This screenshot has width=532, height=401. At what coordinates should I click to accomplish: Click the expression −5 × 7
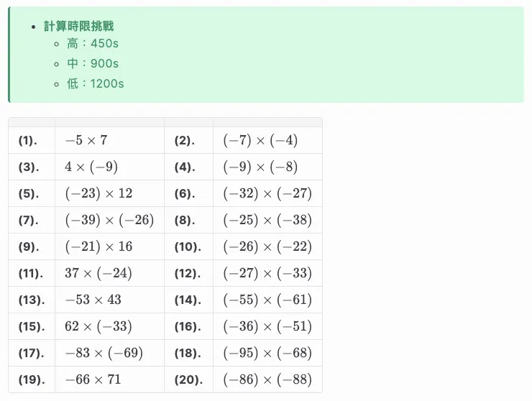86,140
